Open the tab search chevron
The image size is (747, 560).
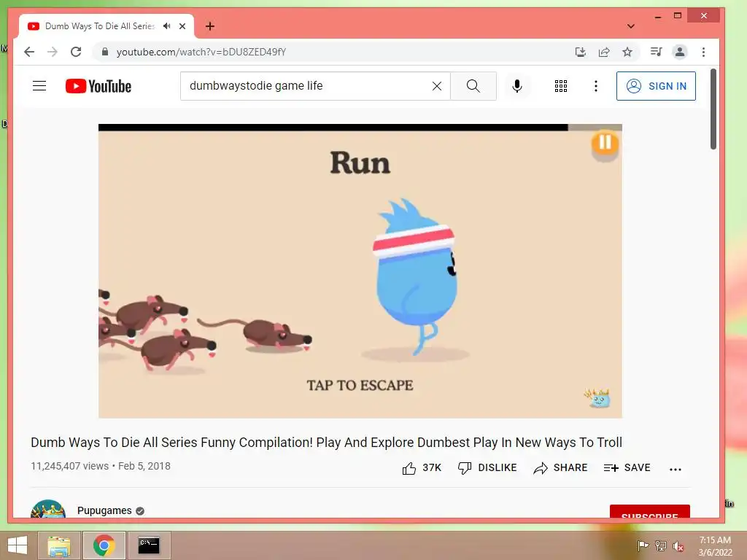(x=631, y=26)
